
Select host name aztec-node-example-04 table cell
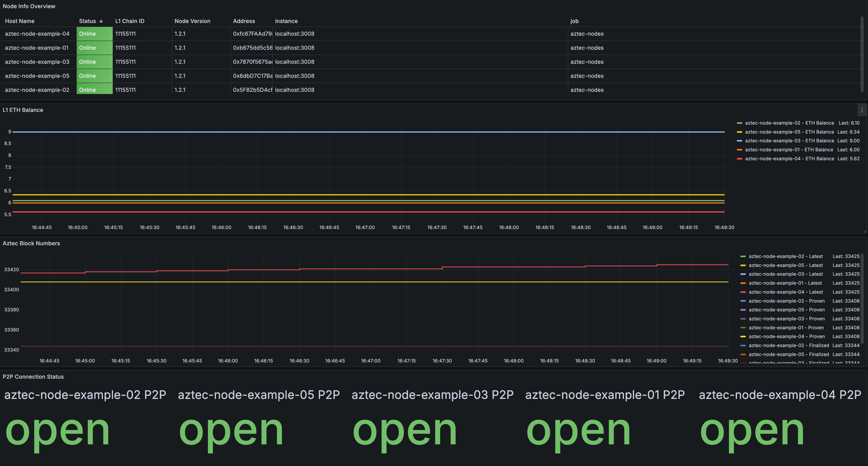coord(39,34)
